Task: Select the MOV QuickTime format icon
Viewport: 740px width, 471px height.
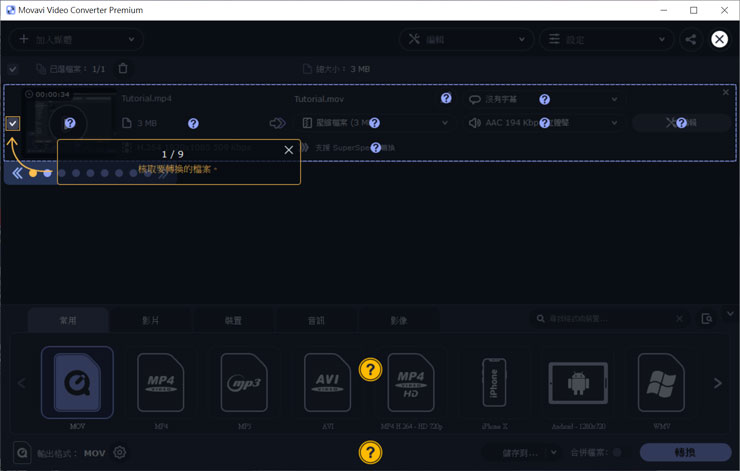Action: [77, 382]
